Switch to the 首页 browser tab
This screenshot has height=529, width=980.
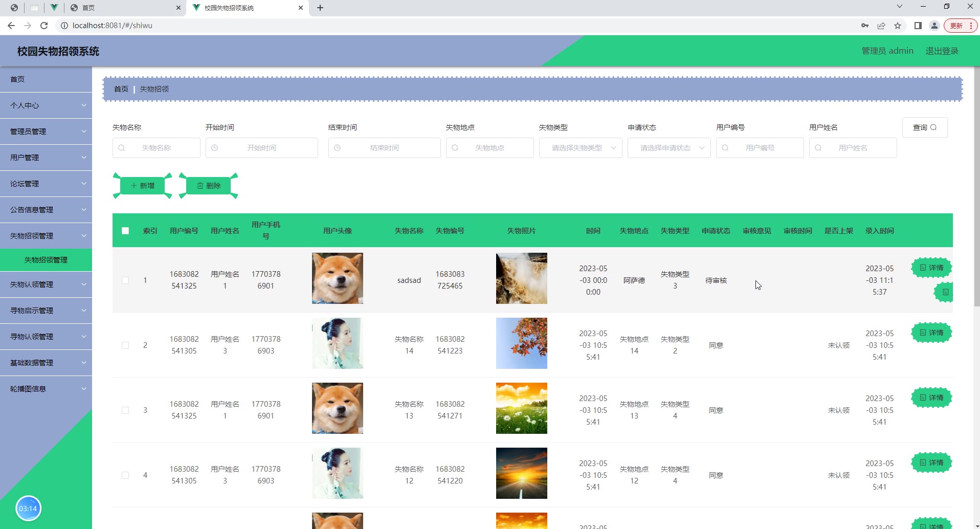click(125, 8)
